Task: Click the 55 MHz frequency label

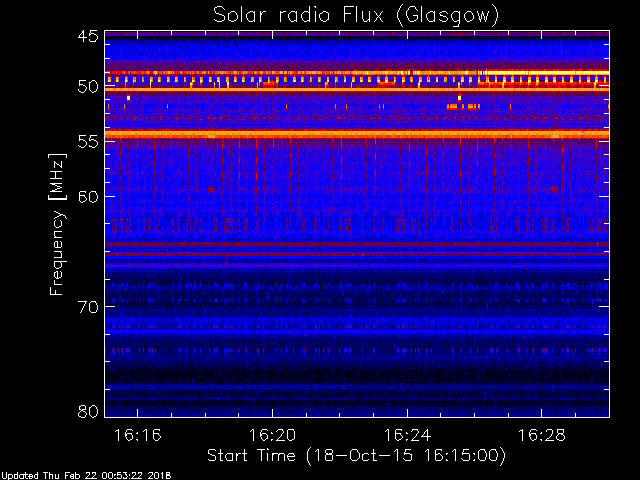Action: (x=88, y=142)
